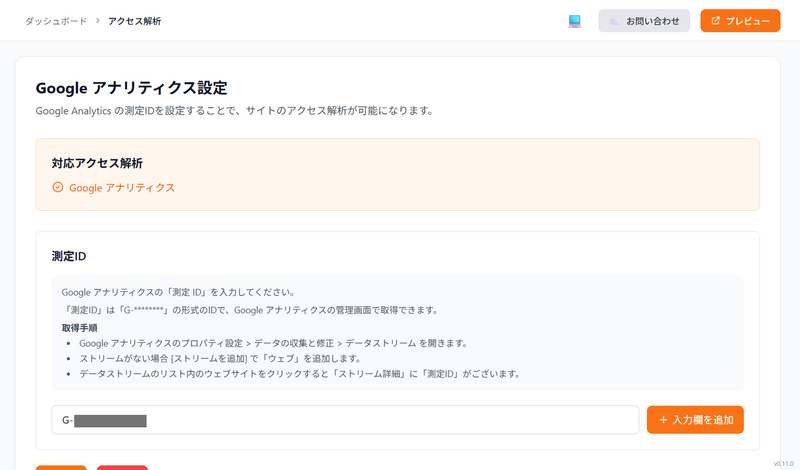The height and width of the screenshot is (470, 800).
Task: Click the 取得手順 subheading text
Action: click(x=80, y=328)
